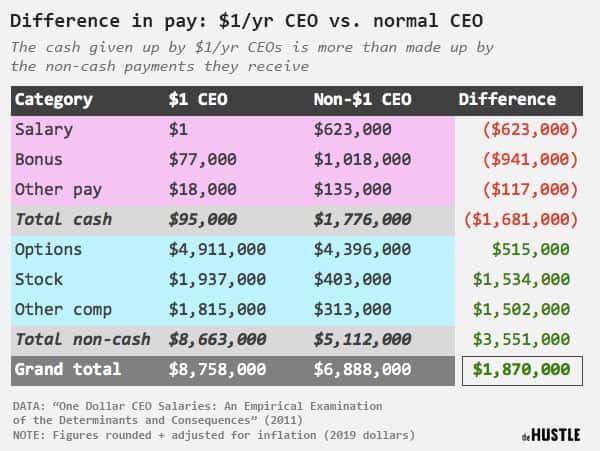Select the $1,534,000 stock difference
The image size is (600, 451).
[x=521, y=279]
